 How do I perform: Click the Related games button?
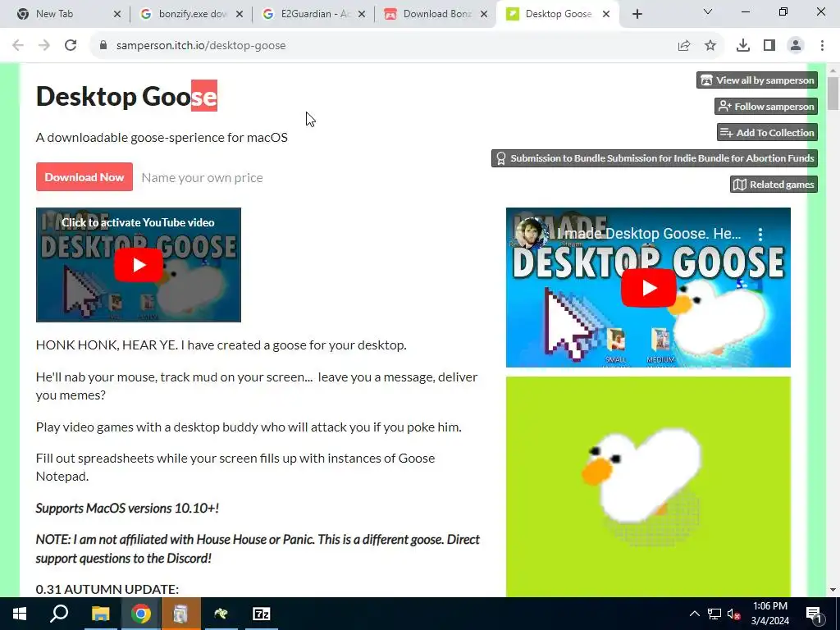pyautogui.click(x=774, y=185)
